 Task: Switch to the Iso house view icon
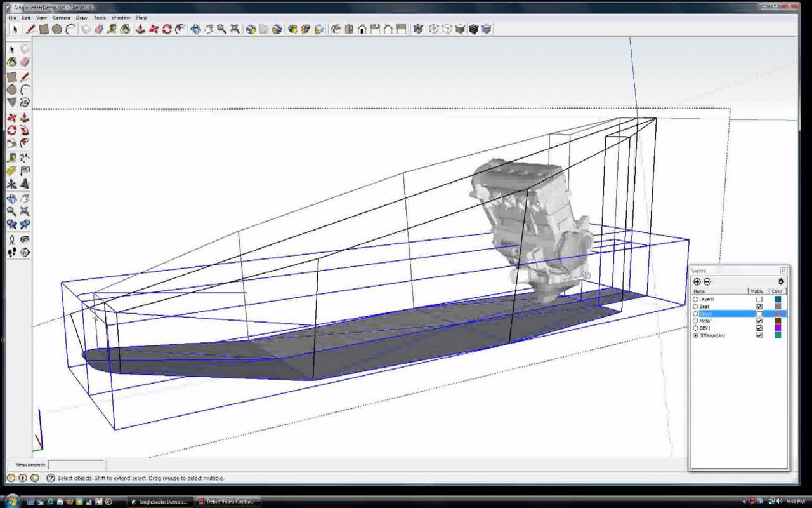tap(335, 29)
